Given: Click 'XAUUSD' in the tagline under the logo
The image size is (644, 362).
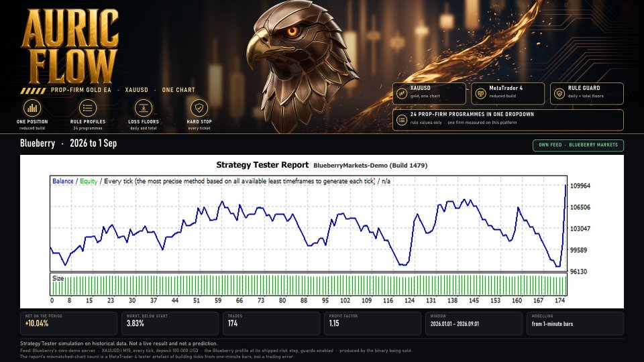Looking at the screenshot, I should [136, 90].
